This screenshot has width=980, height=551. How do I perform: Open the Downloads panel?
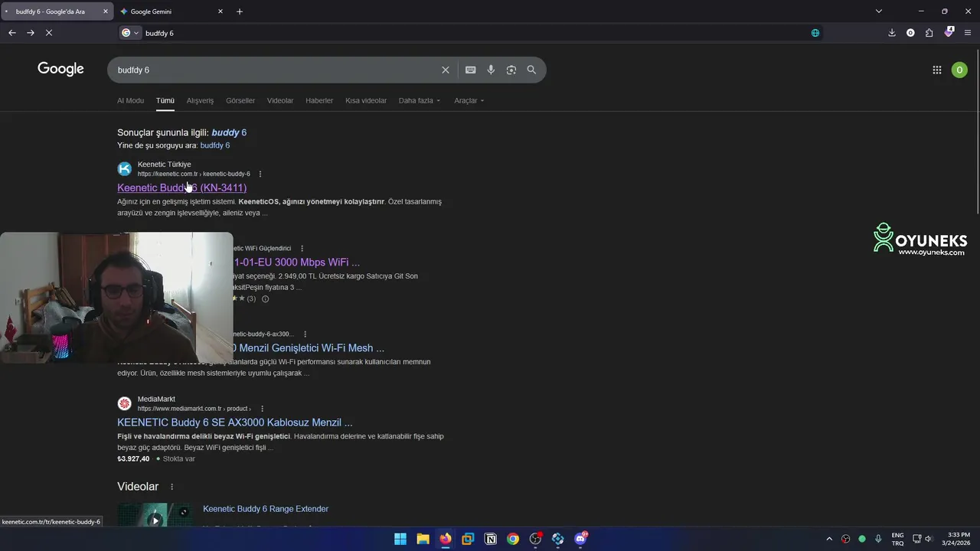tap(892, 33)
